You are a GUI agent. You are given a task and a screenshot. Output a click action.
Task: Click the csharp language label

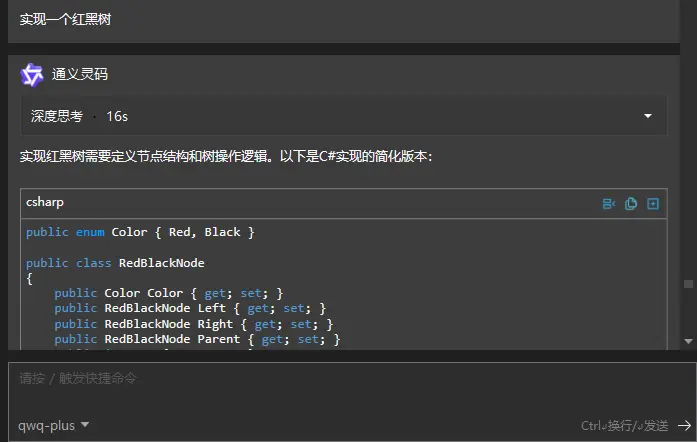point(45,202)
